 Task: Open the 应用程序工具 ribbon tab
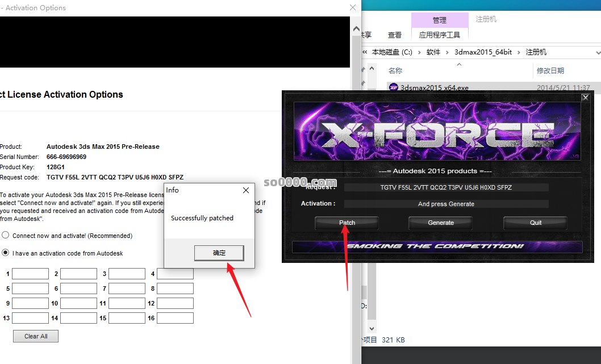439,35
